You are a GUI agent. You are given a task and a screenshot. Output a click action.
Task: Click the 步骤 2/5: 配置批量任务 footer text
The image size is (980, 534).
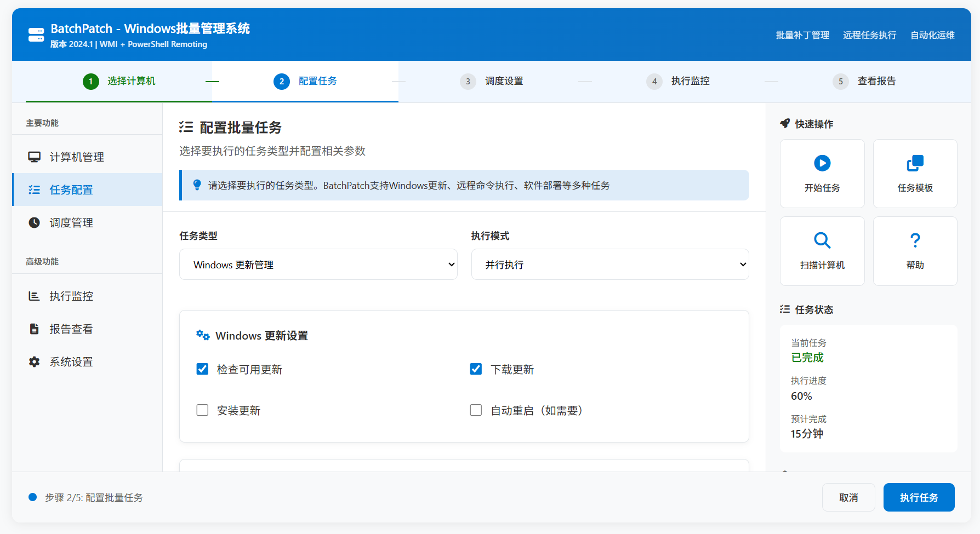[94, 497]
